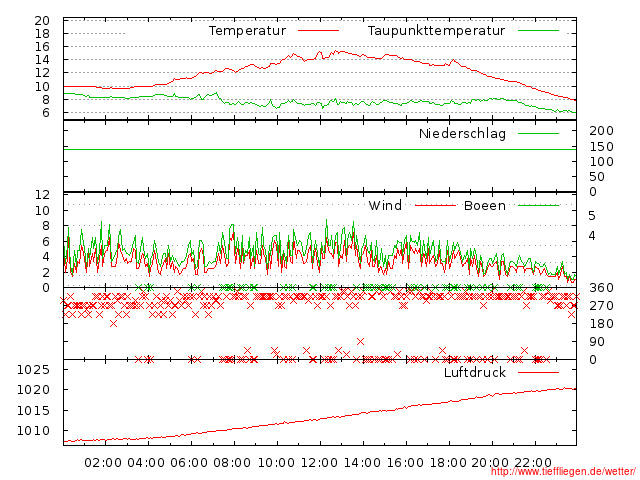The image size is (640, 480).
Task: Click the 270 wind direction axis value
Action: [x=601, y=306]
